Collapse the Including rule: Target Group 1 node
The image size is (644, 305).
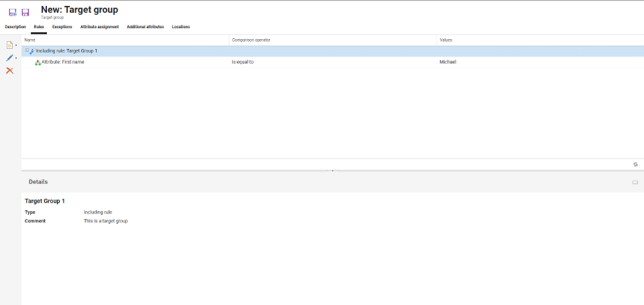pyautogui.click(x=27, y=50)
